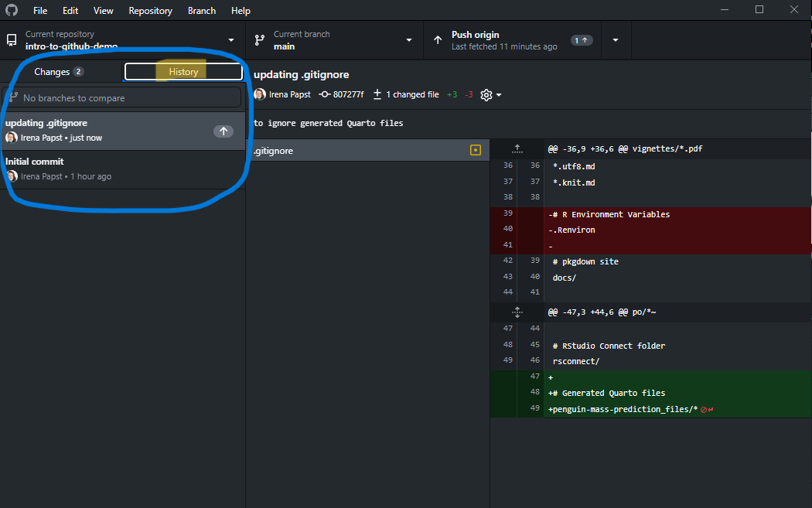Click the commit hash 807277f icon
The width and height of the screenshot is (812, 508).
coord(325,94)
